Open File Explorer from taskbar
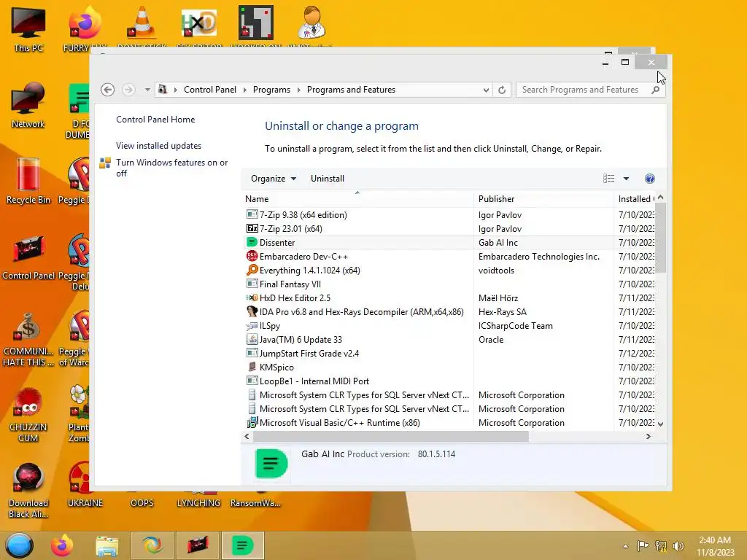The height and width of the screenshot is (560, 747). coord(107,545)
